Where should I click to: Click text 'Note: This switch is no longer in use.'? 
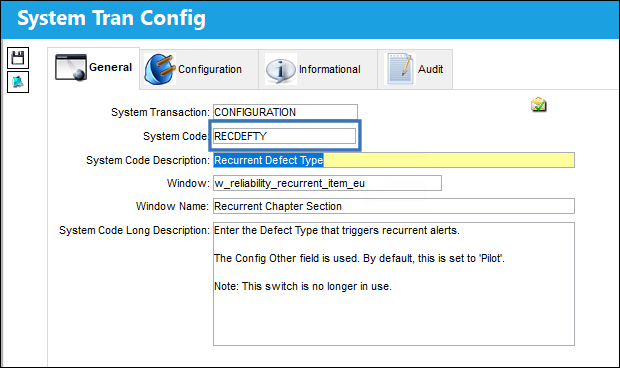(x=303, y=286)
